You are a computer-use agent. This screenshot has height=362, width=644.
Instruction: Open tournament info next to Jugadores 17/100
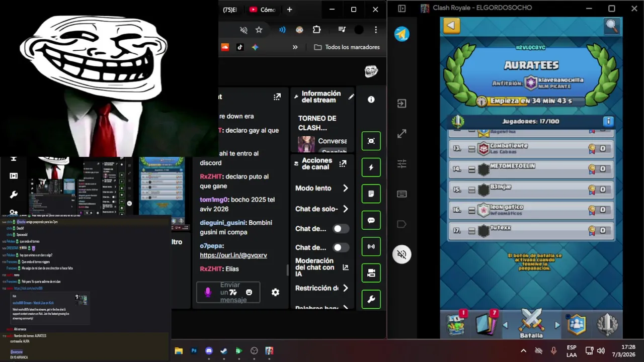tap(608, 121)
